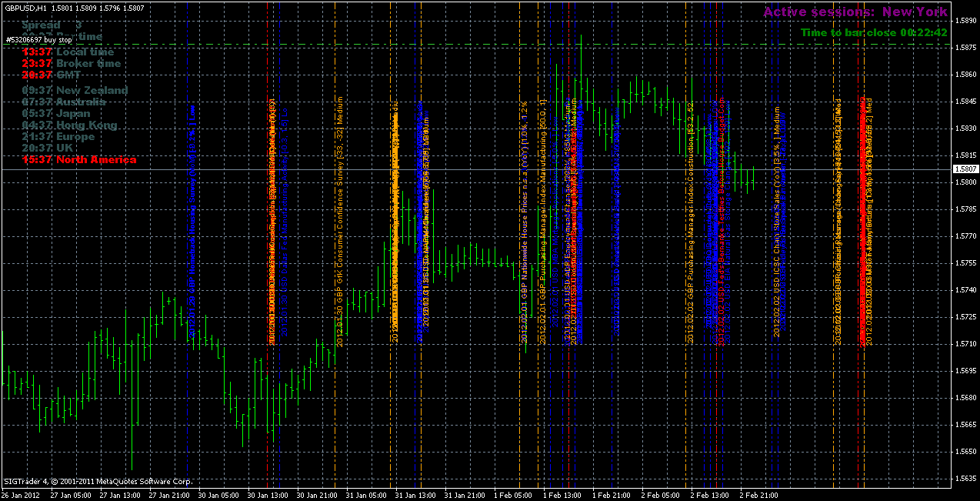Viewport: 980px width, 501px height.
Task: Click the 21:37 Europe clock row
Action: 59,136
